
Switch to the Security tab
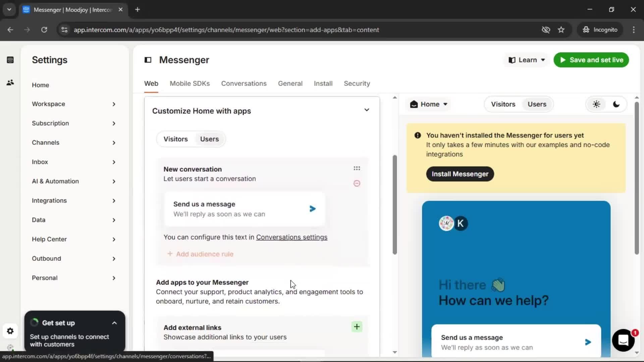click(x=357, y=83)
